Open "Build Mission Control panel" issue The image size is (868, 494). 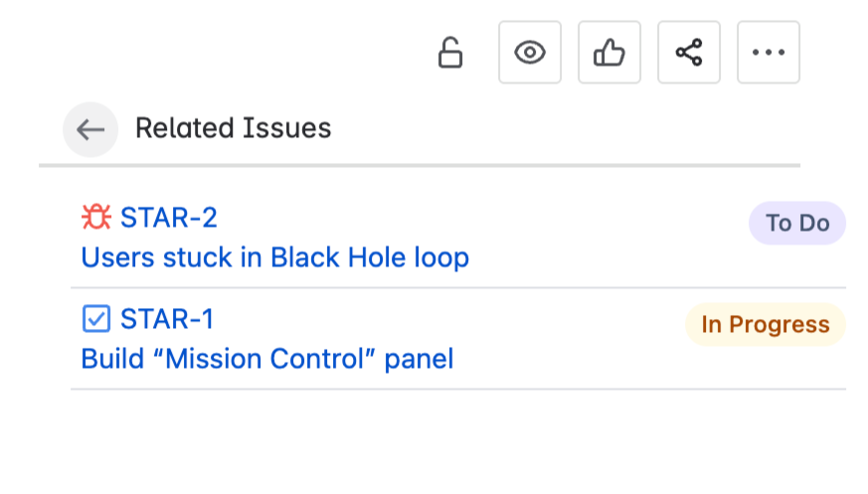pos(266,358)
